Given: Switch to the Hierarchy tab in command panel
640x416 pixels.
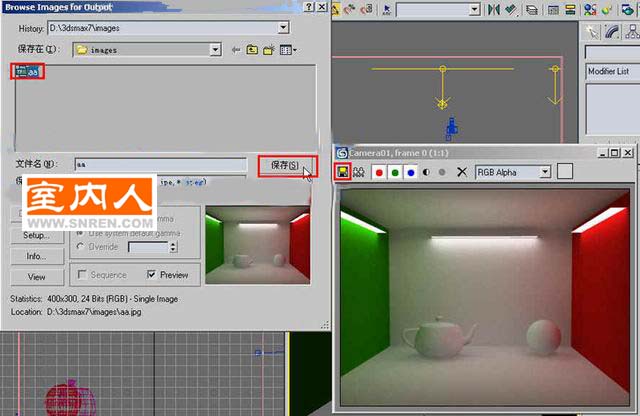Looking at the screenshot, I should point(632,32).
